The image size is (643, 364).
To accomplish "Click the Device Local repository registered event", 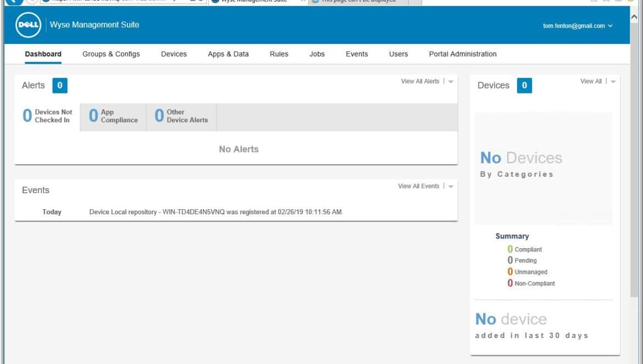I will coord(216,212).
